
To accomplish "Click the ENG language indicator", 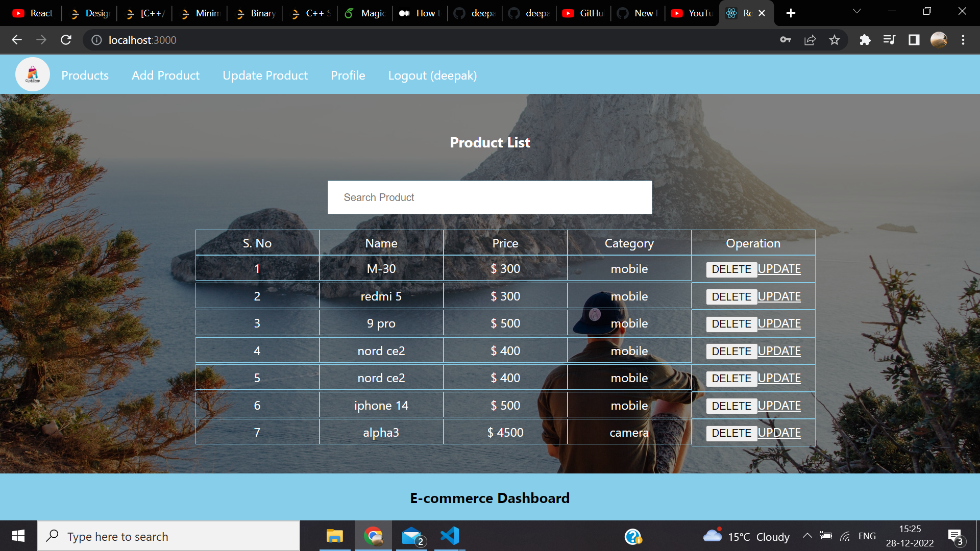I will pyautogui.click(x=867, y=536).
